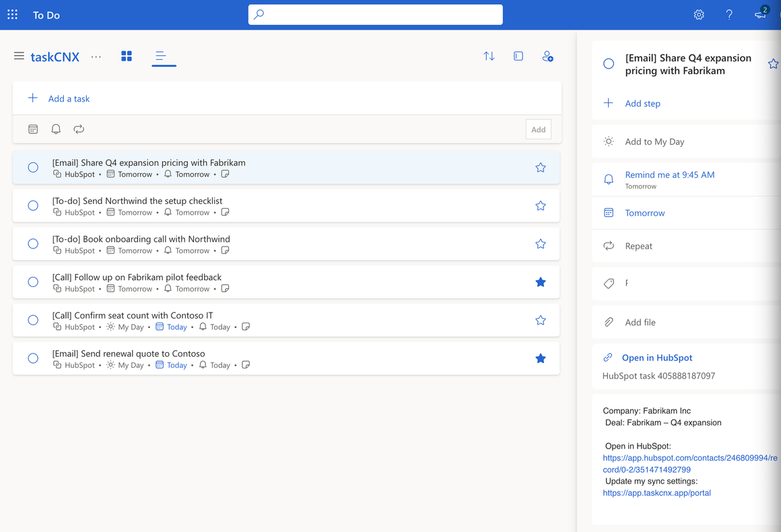
Task: Star the Send Northwind setup checklist task
Action: click(x=541, y=205)
